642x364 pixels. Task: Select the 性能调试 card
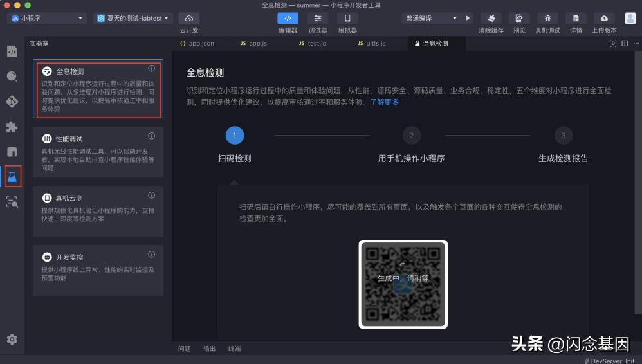pyautogui.click(x=98, y=152)
